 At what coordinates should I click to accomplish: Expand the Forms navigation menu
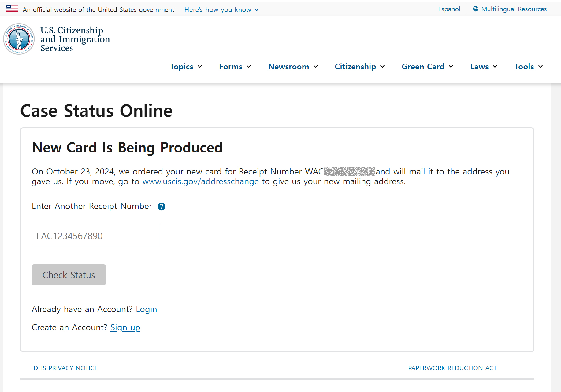coord(235,67)
